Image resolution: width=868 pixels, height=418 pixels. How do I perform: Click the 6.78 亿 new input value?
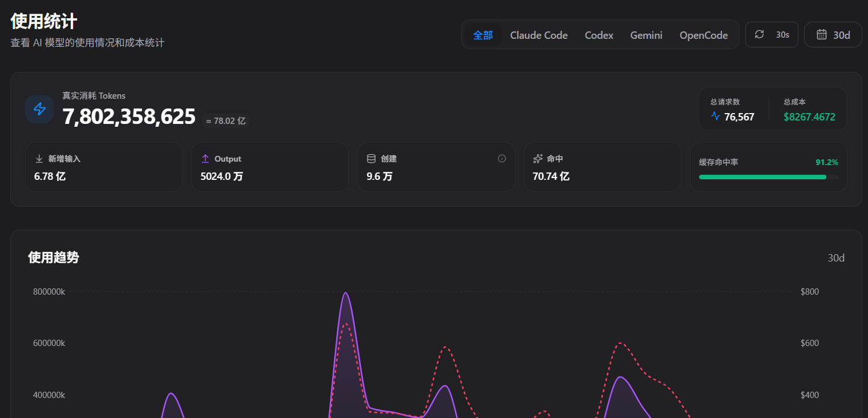50,176
